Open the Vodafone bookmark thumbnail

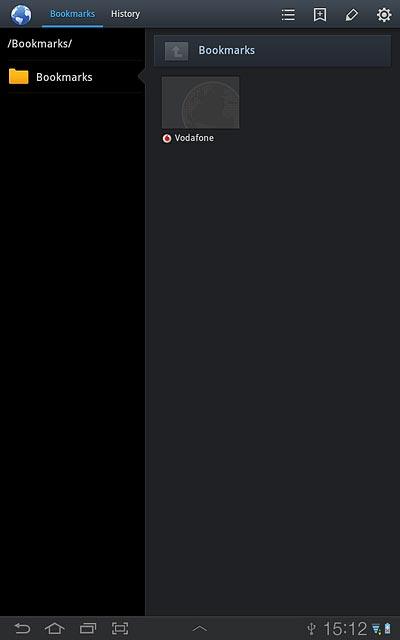coord(200,102)
